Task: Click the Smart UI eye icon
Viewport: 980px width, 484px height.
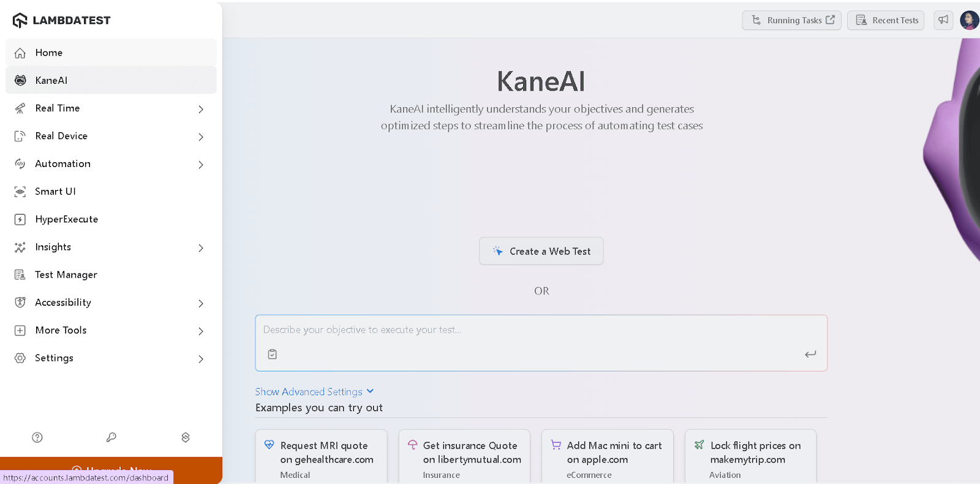Action: 20,192
